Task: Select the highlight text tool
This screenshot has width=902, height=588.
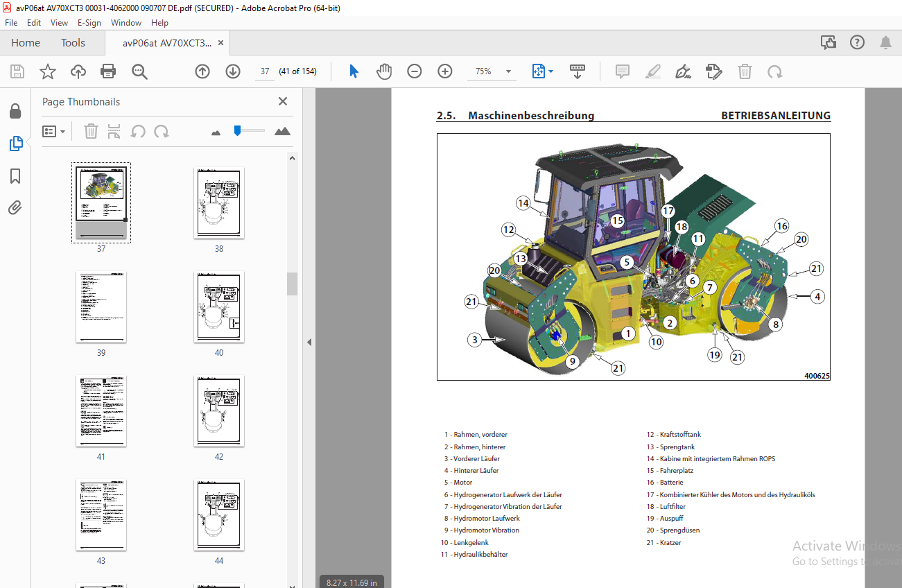Action: (x=652, y=71)
